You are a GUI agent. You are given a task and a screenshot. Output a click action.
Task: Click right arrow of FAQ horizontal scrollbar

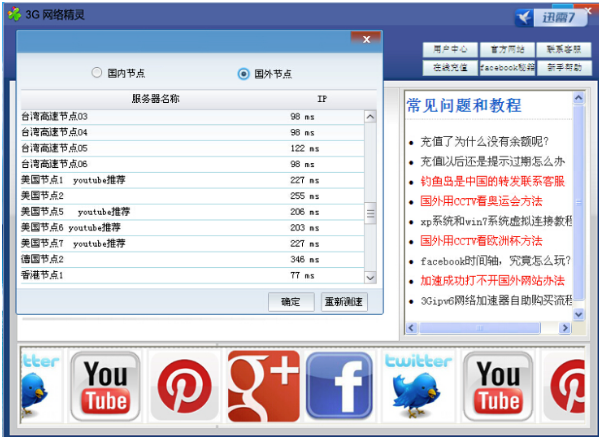(x=565, y=328)
